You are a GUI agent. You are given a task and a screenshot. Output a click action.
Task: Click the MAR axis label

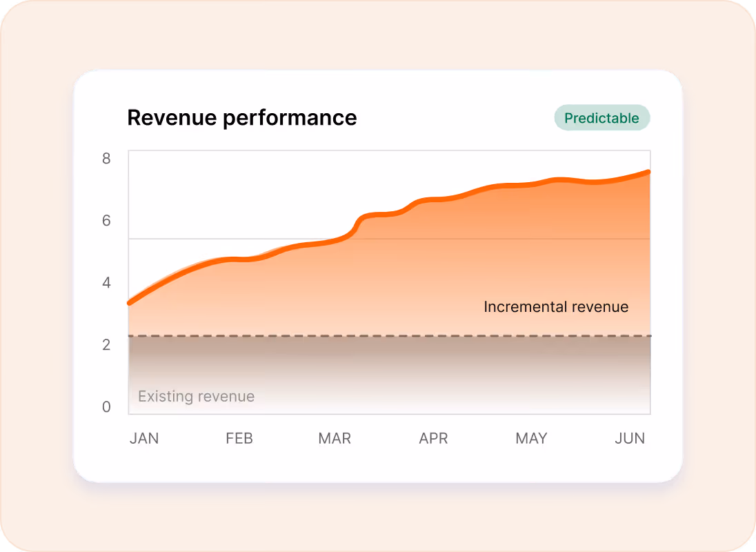point(335,438)
